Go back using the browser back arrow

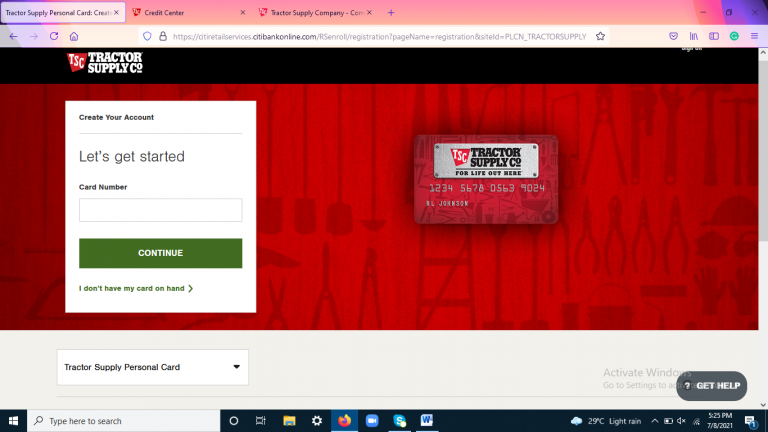point(13,36)
